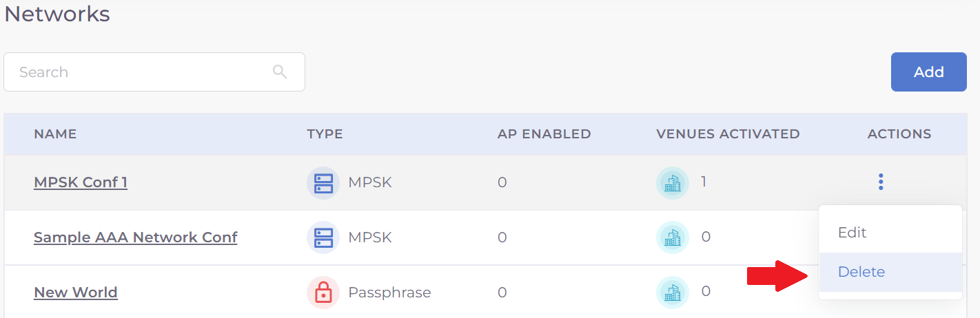
Task: Click the VENUES ACTIVATED column header
Action: (728, 134)
